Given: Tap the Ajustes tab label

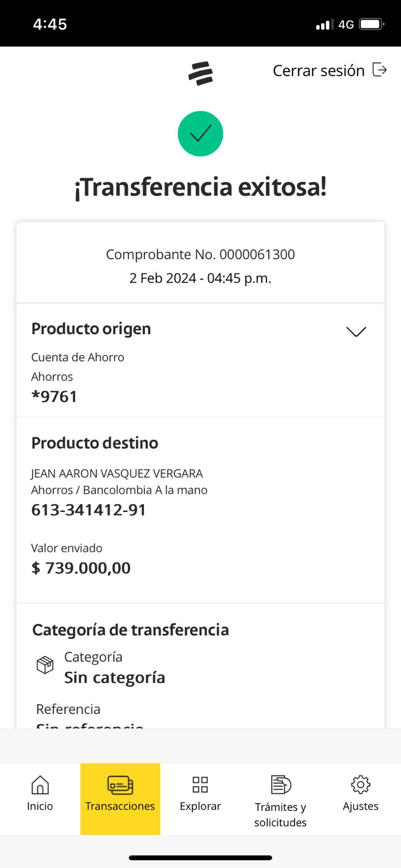Looking at the screenshot, I should click(x=360, y=806).
